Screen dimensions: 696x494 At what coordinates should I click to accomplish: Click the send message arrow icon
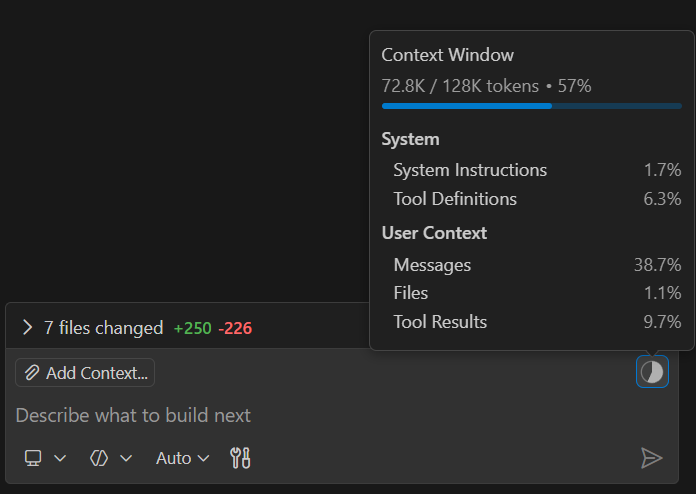(x=651, y=458)
